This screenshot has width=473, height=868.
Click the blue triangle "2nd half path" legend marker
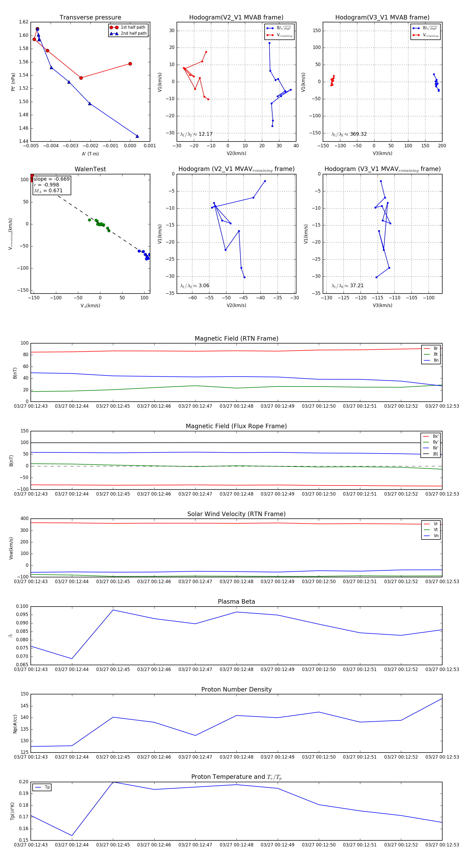tap(114, 33)
